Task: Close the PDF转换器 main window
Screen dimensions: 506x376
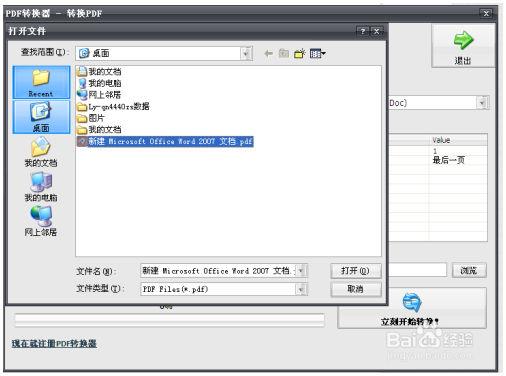Action: pyautogui.click(x=486, y=14)
